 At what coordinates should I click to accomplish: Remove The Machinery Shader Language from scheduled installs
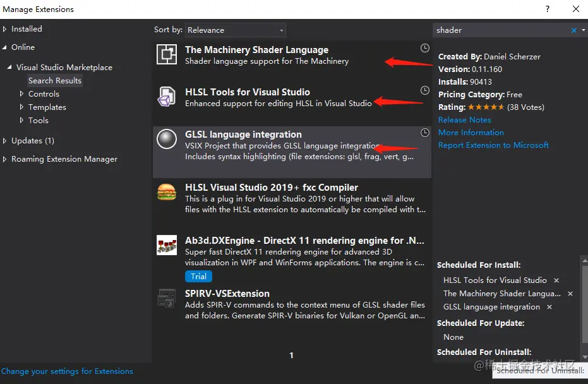click(570, 294)
